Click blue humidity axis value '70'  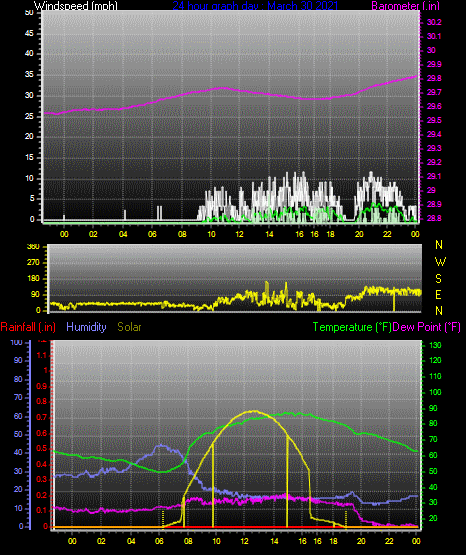pos(18,397)
